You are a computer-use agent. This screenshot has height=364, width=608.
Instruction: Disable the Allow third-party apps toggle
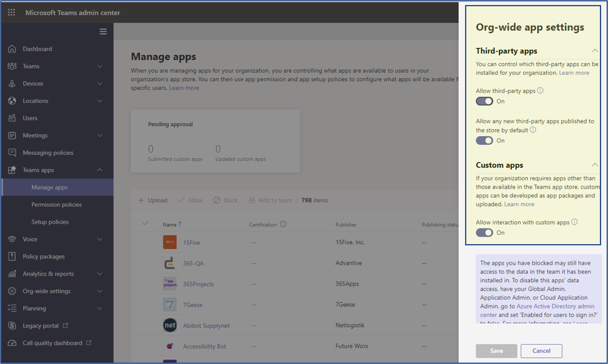coord(483,101)
